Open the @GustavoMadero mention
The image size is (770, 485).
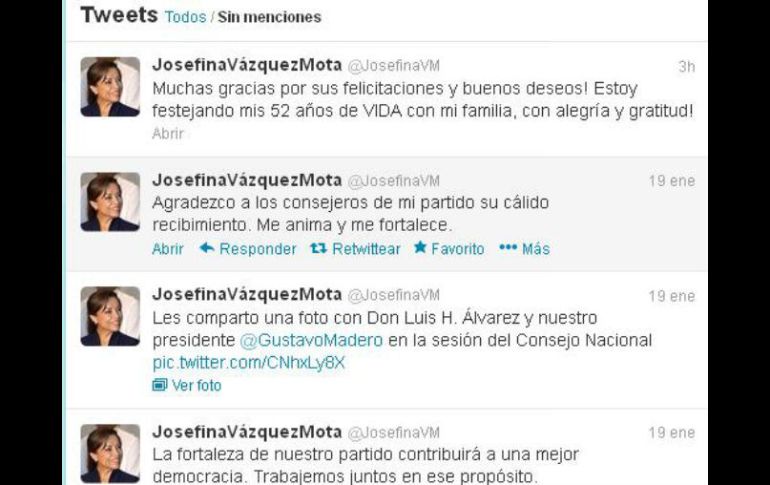(x=311, y=340)
